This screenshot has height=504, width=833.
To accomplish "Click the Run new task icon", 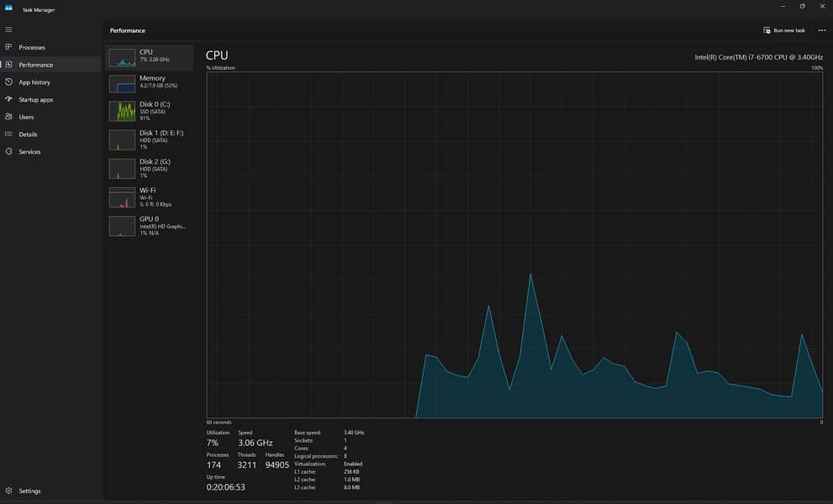I will (x=767, y=30).
